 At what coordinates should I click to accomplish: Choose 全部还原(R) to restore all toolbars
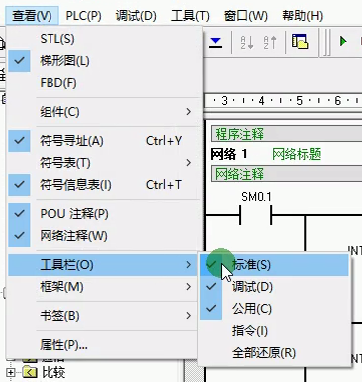(274, 353)
